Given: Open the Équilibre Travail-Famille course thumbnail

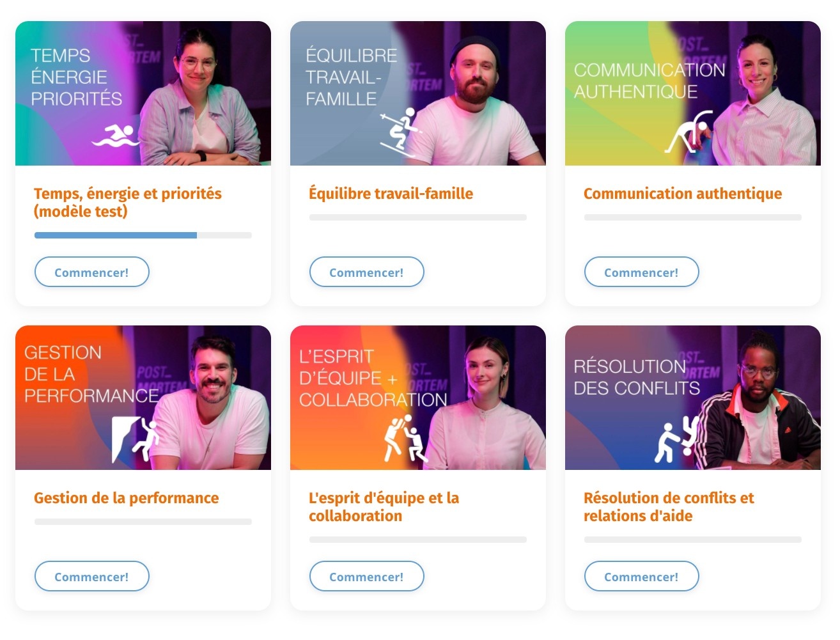Looking at the screenshot, I should [418, 93].
